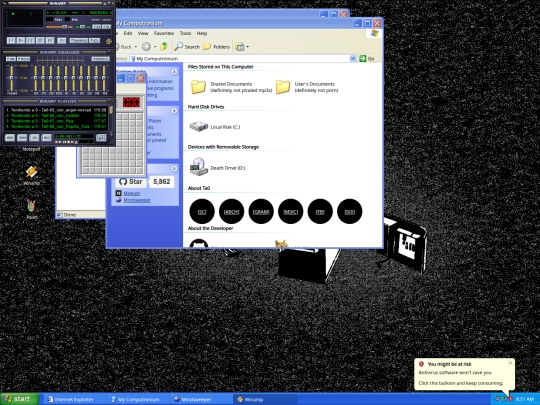
Task: Open Local Risk (C:) drive
Action: tap(215, 127)
